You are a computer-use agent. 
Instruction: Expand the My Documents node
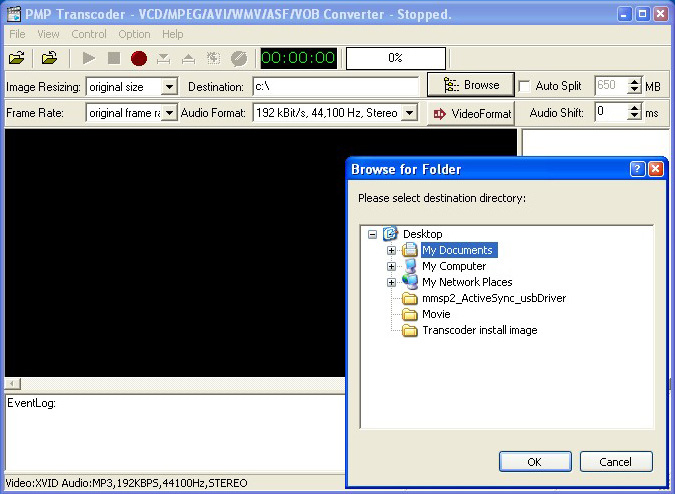click(391, 250)
